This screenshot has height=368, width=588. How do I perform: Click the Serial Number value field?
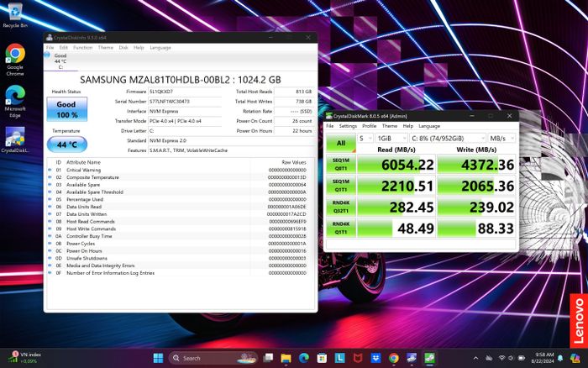point(185,102)
